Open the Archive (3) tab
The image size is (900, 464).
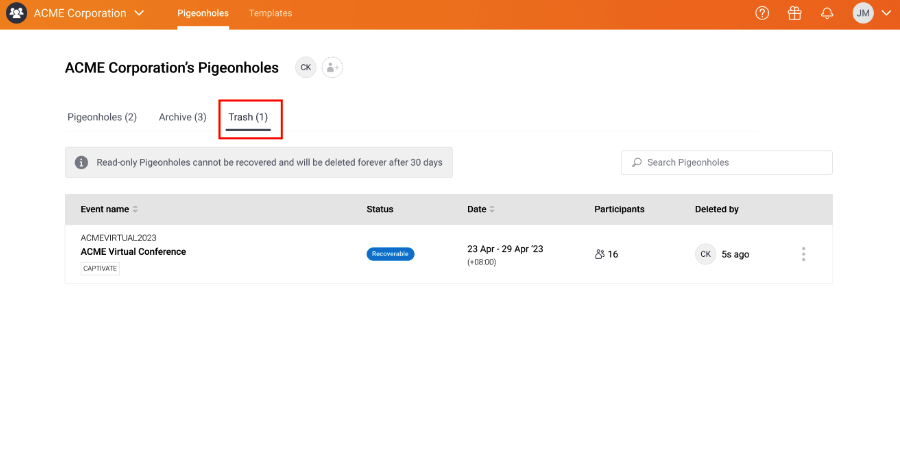coord(183,117)
